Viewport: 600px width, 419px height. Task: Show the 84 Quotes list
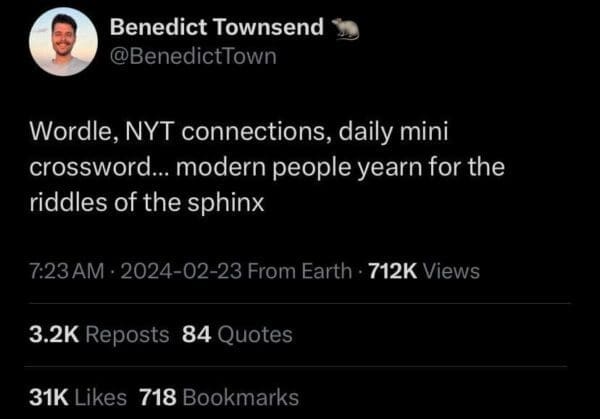tap(237, 335)
